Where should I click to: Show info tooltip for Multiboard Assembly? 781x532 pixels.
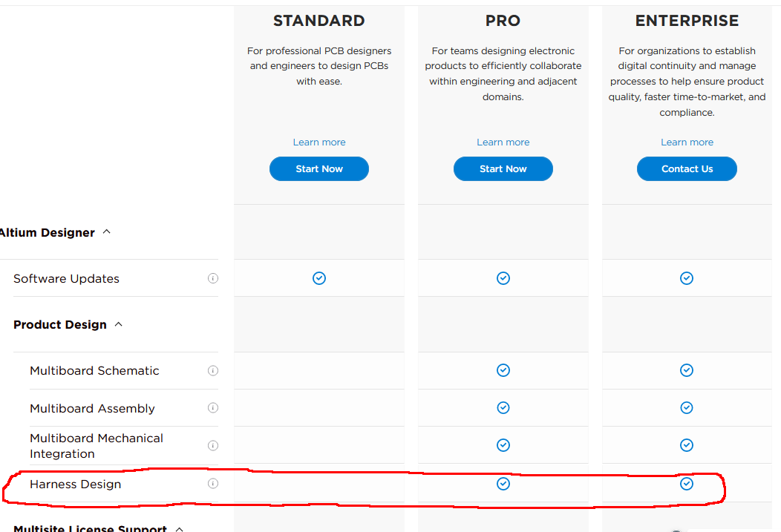tap(212, 407)
